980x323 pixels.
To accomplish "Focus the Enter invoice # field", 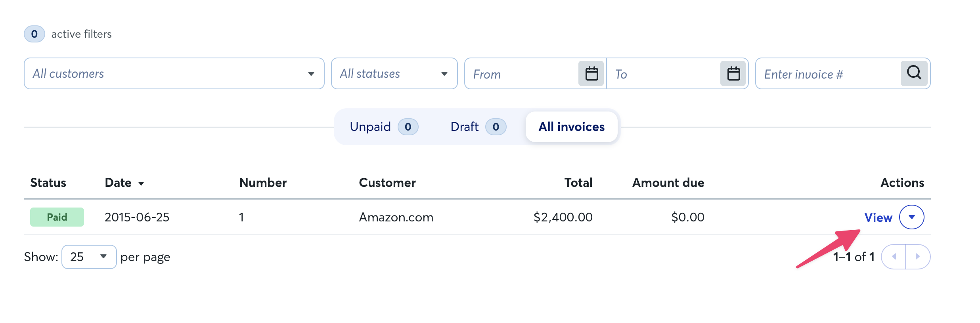I will (x=828, y=74).
